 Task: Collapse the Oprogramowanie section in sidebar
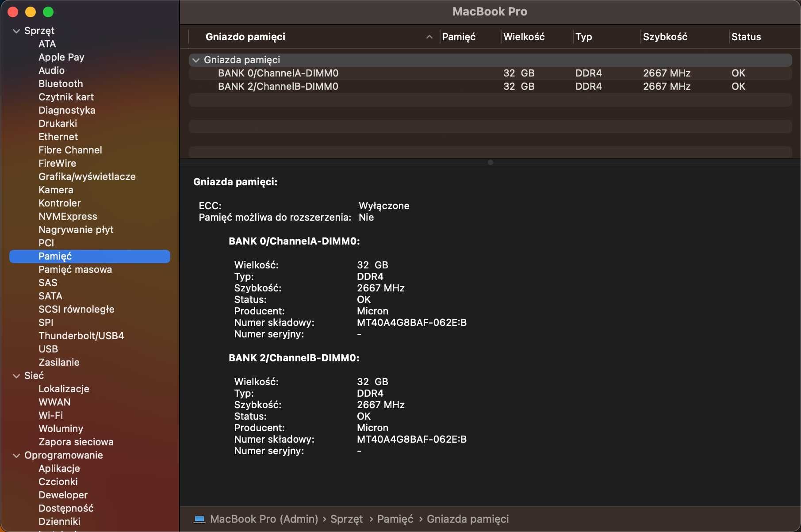tap(16, 455)
